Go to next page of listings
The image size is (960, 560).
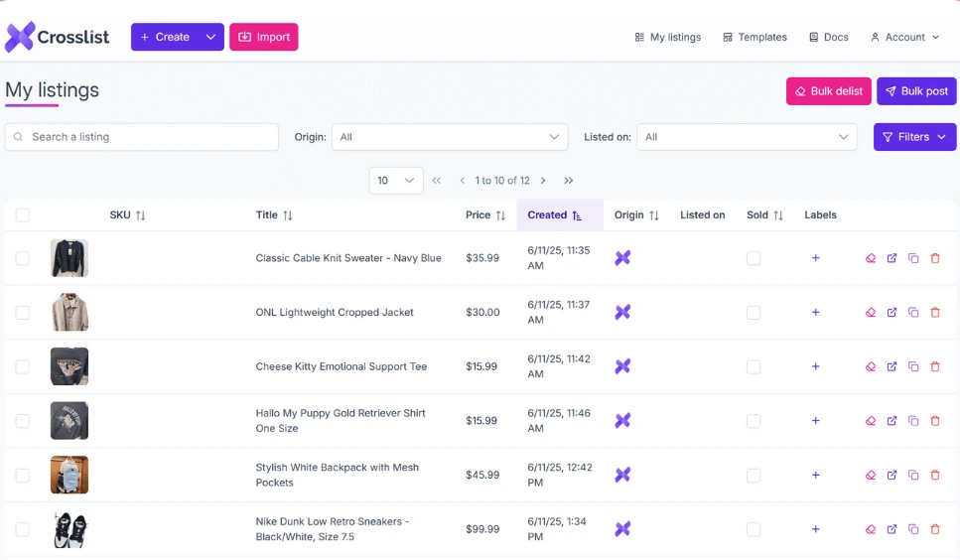543,181
